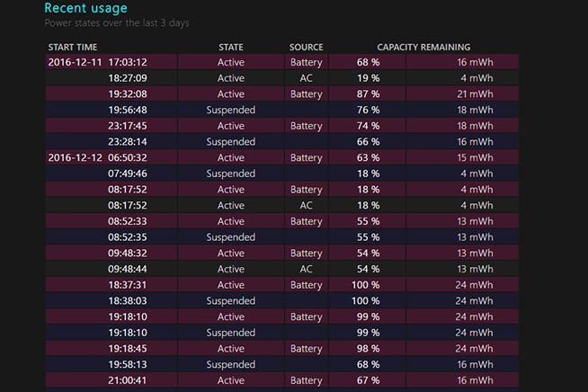588x392 pixels.
Task: Select start time 18:38:03
Action: tap(128, 301)
